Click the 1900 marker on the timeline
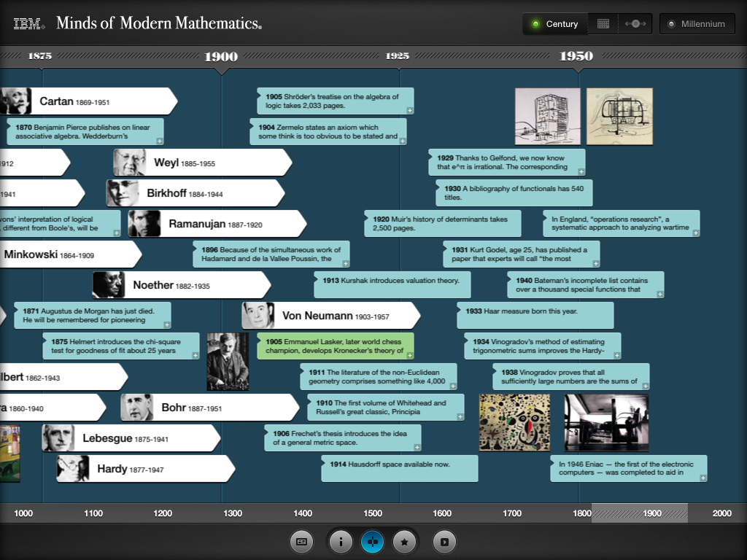Image resolution: width=747 pixels, height=560 pixels. [221, 57]
